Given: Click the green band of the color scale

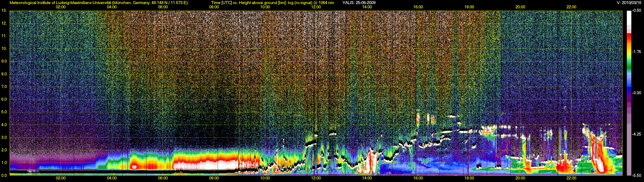Looking at the screenshot, I should point(629,67).
